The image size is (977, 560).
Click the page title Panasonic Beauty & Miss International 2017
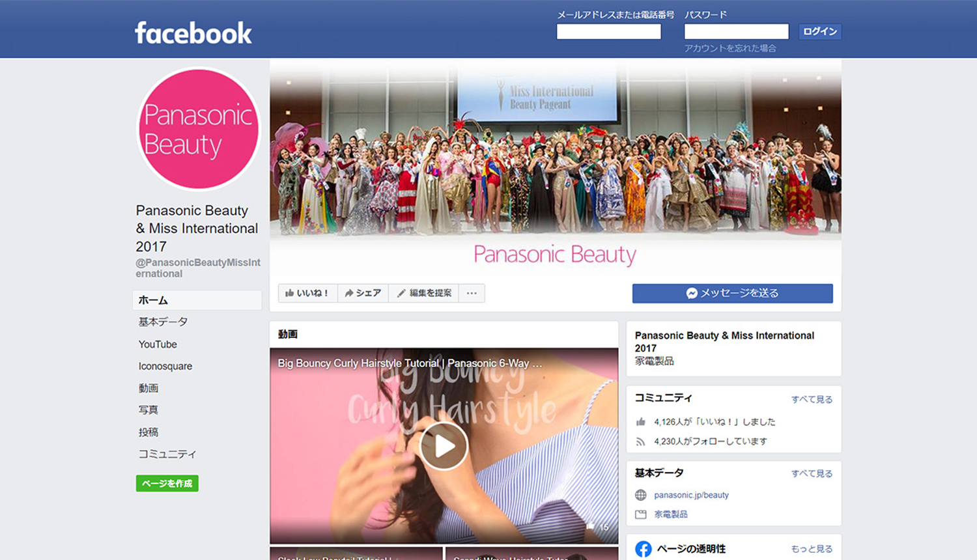[197, 229]
